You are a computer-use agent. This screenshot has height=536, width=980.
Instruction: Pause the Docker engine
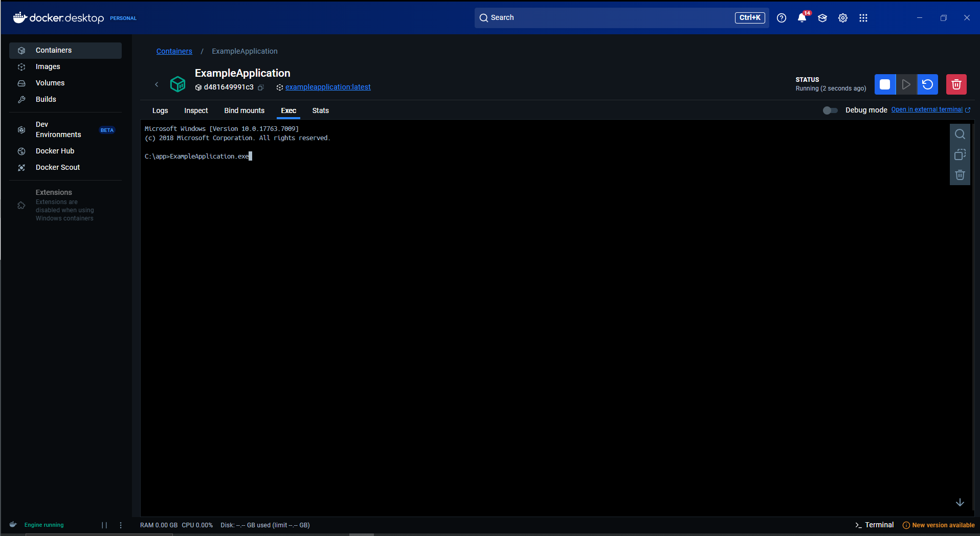tap(104, 525)
